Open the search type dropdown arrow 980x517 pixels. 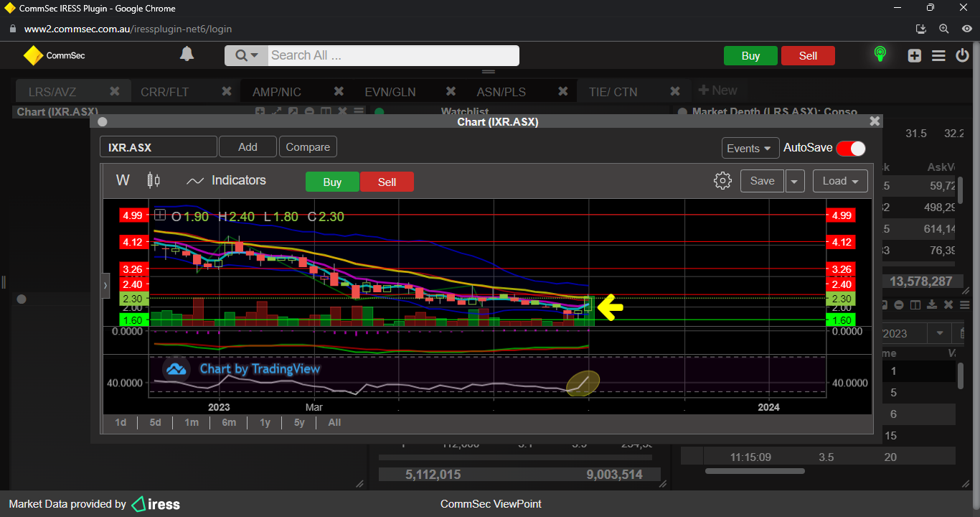coord(247,56)
